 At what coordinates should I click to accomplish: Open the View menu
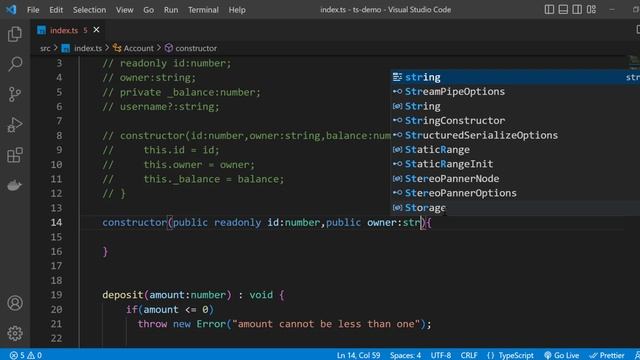tap(124, 10)
